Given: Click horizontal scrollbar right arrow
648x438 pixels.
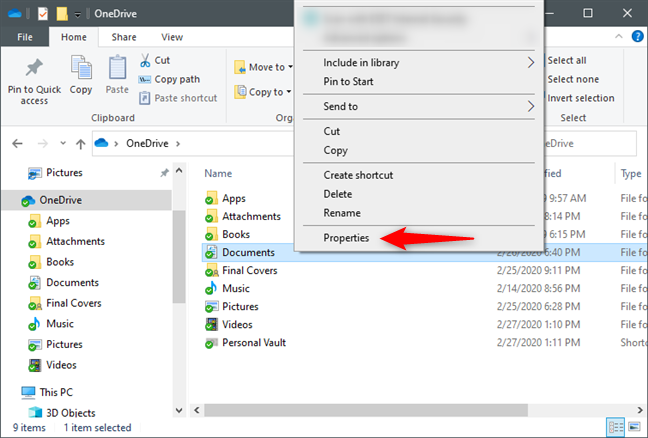Looking at the screenshot, I should 640,410.
